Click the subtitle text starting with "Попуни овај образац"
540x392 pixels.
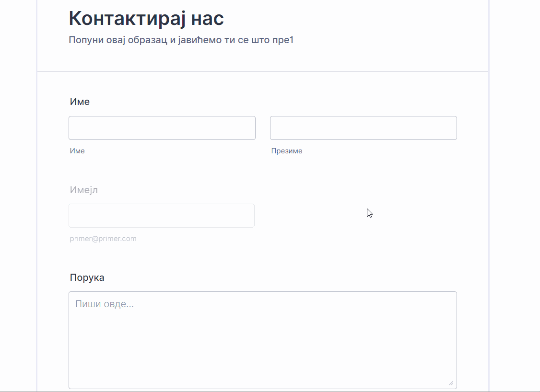(x=181, y=40)
